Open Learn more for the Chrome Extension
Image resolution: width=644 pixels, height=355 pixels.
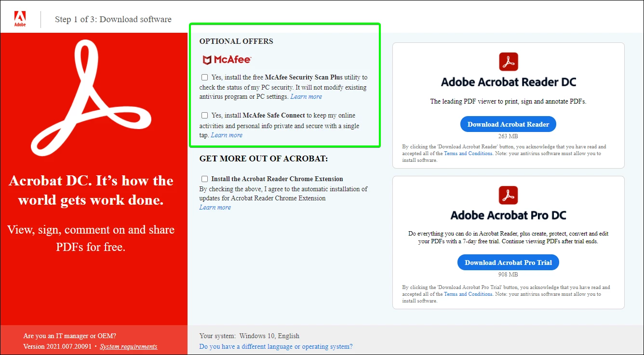[x=215, y=207]
